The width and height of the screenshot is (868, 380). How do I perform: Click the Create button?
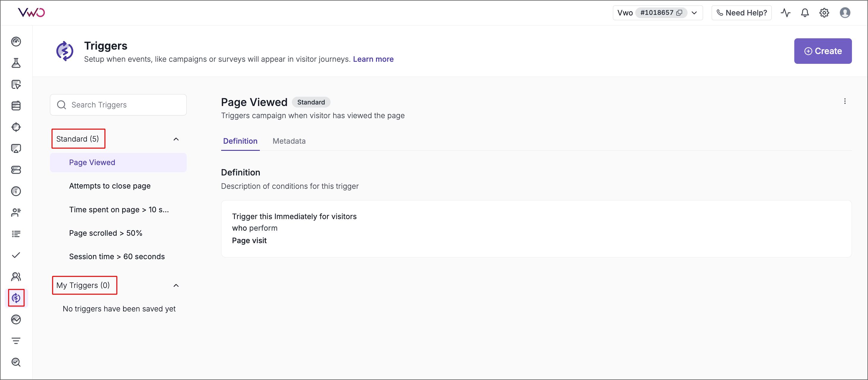coord(823,51)
